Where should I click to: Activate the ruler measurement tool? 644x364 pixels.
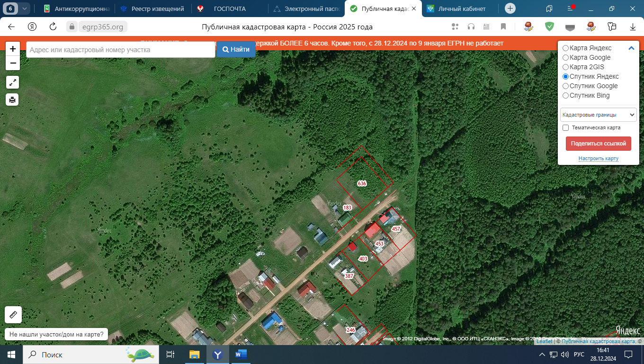pyautogui.click(x=13, y=315)
